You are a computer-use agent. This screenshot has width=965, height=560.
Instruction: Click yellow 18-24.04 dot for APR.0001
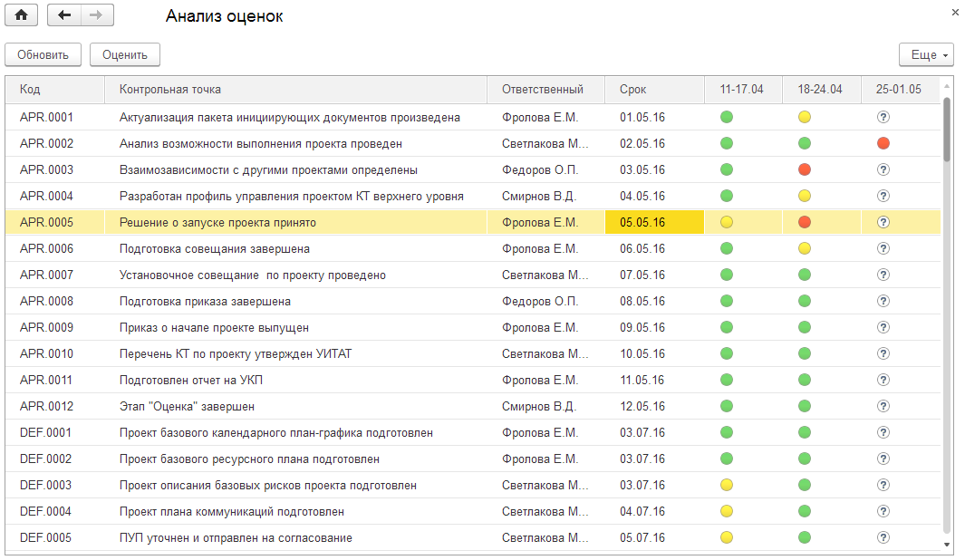click(x=805, y=117)
